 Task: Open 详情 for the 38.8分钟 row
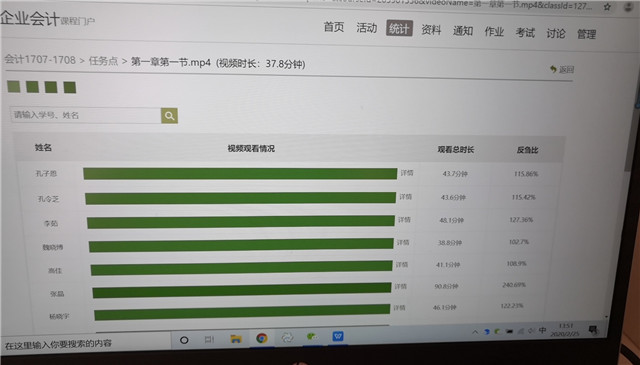click(x=402, y=243)
